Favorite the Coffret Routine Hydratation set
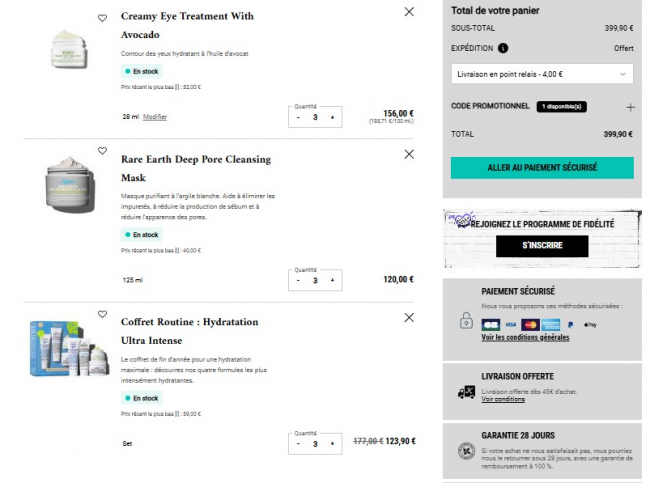The height and width of the screenshot is (483, 650). pos(102,314)
